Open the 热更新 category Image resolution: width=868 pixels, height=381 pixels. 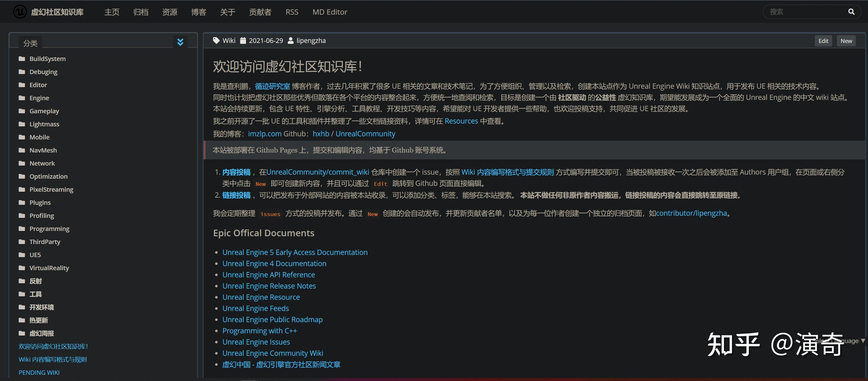tap(38, 320)
